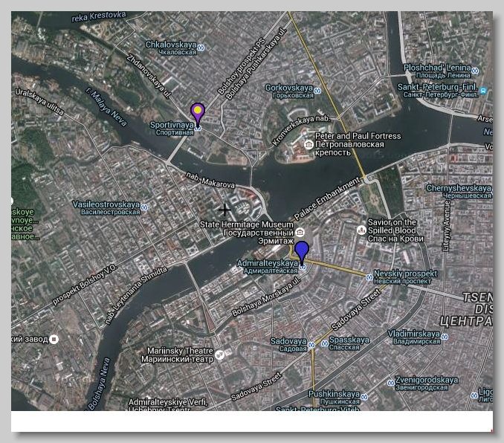This screenshot has width=504, height=443.
Task: Click the 'Gorkovskaya' station label
Action: [289, 88]
